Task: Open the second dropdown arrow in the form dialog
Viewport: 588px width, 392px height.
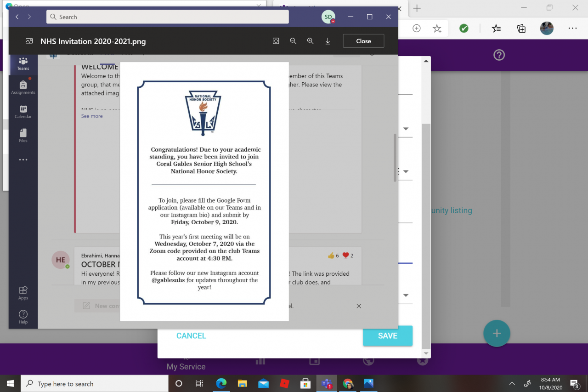Action: click(406, 172)
